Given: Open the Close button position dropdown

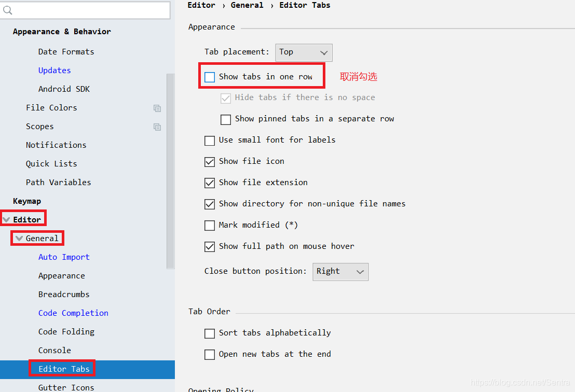Looking at the screenshot, I should click(x=340, y=272).
